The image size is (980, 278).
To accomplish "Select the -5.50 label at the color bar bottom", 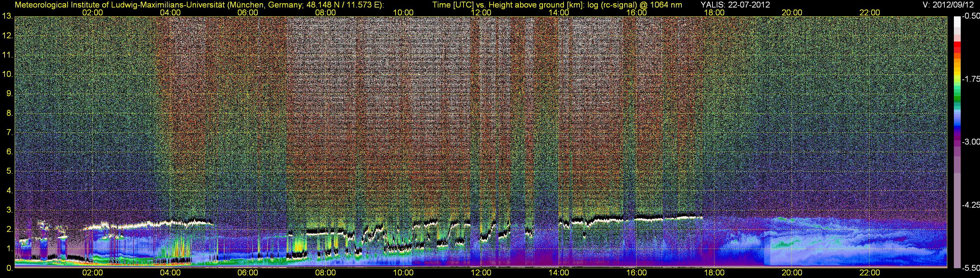I will click(971, 268).
